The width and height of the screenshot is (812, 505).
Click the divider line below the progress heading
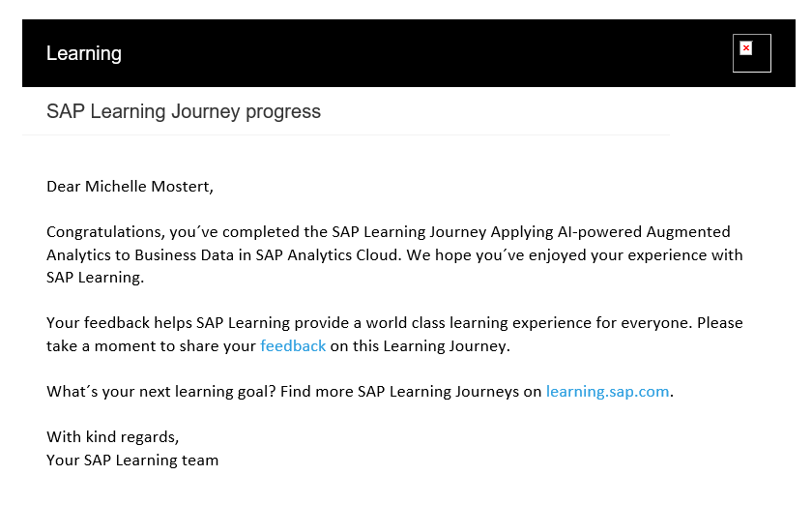(x=346, y=134)
